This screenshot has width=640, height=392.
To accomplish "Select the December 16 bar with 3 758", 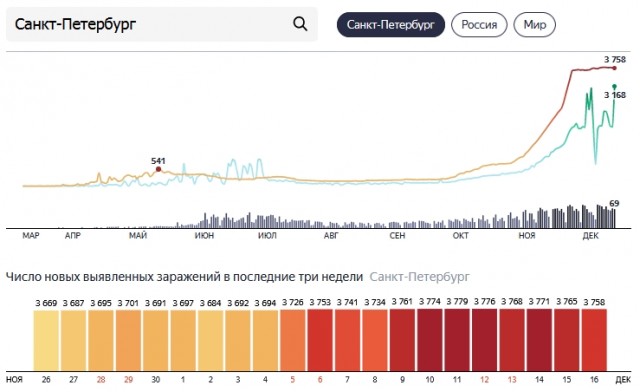I will tap(594, 340).
